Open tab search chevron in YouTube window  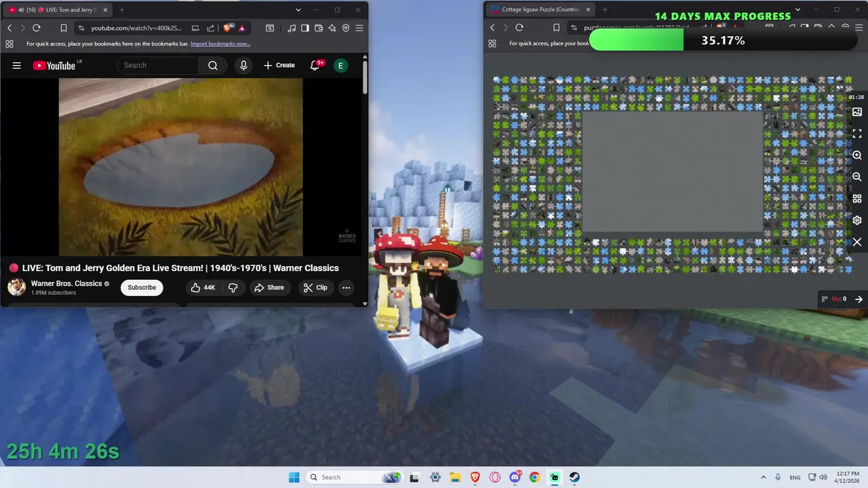point(298,9)
